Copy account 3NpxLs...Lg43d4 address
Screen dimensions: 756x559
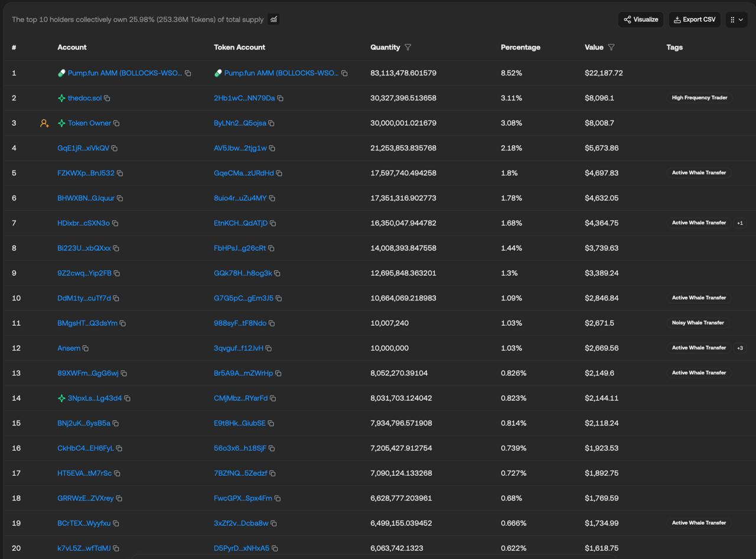127,398
